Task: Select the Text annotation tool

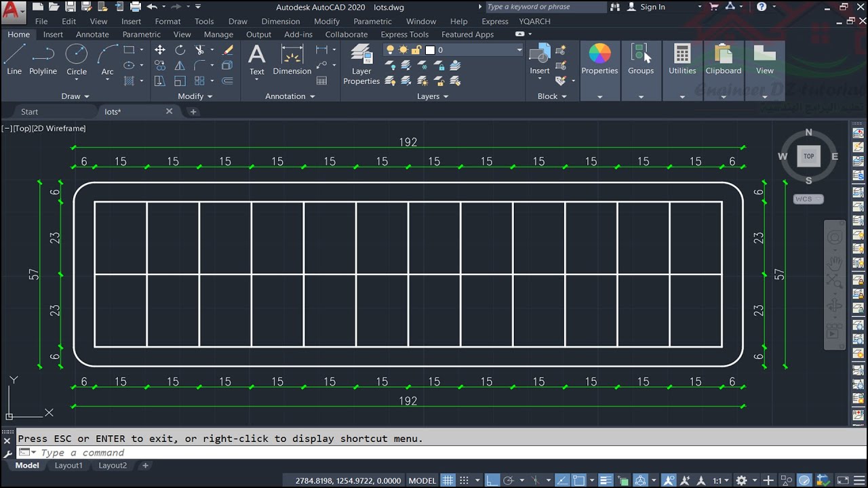Action: click(256, 60)
